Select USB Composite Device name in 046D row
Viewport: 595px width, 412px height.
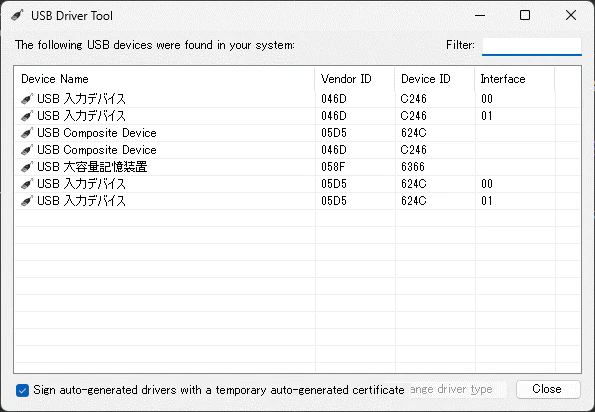(x=97, y=150)
